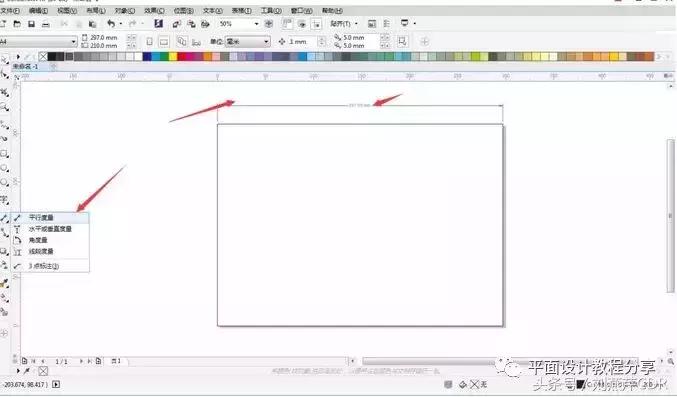Click the new document plus tab
The image size is (677, 397).
pyautogui.click(x=54, y=66)
